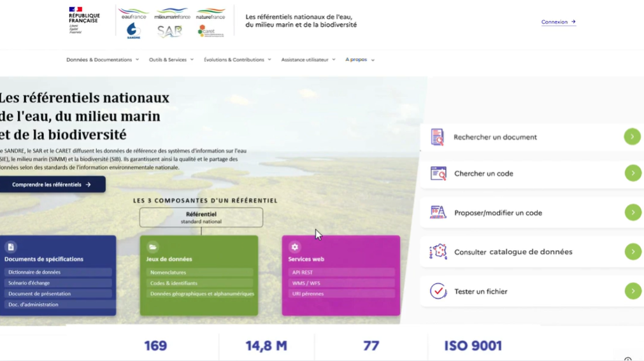
Task: Open the Assistance utilisateur menu
Action: (308, 60)
